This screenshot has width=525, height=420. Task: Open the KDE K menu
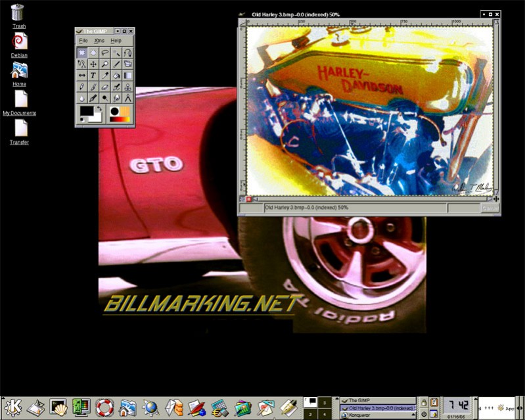[x=13, y=408]
